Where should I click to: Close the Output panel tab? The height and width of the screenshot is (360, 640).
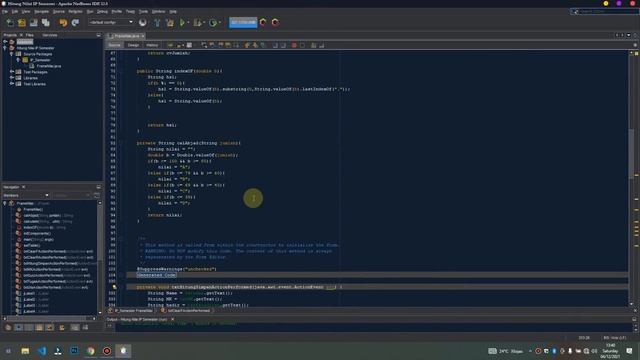tap(173, 319)
